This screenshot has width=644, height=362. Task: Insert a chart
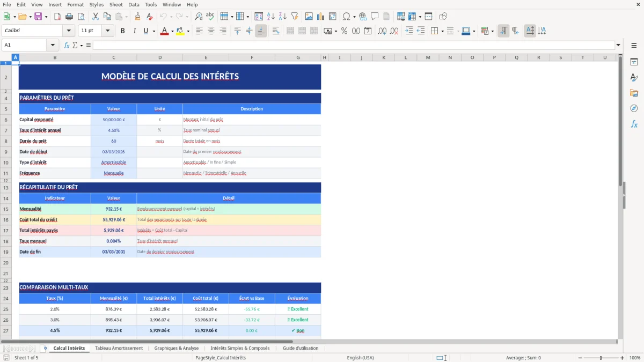point(320,16)
